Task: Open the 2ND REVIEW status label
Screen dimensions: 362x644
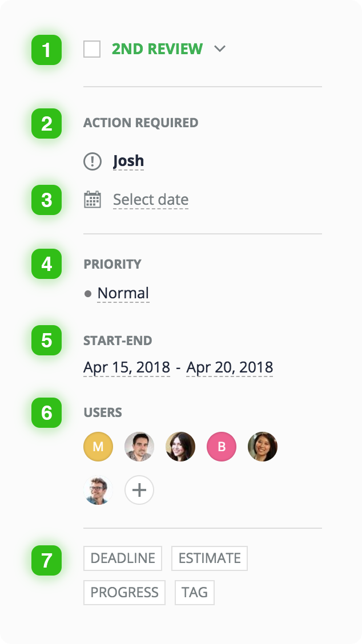Action: coord(157,49)
